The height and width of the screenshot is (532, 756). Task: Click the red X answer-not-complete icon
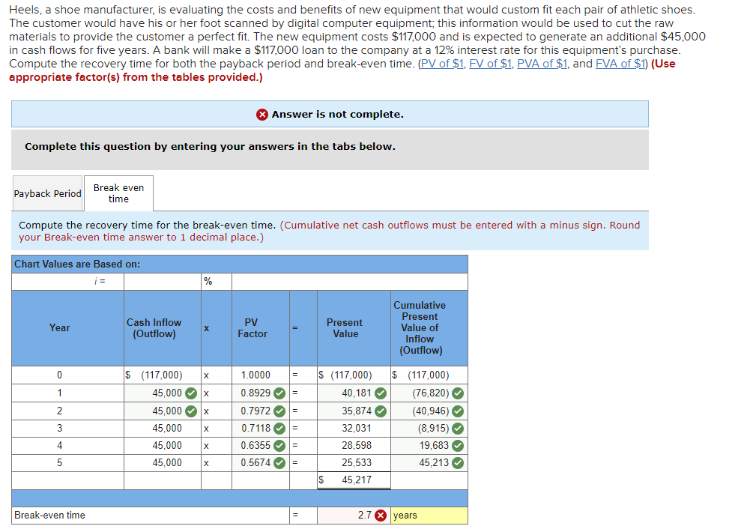(261, 115)
